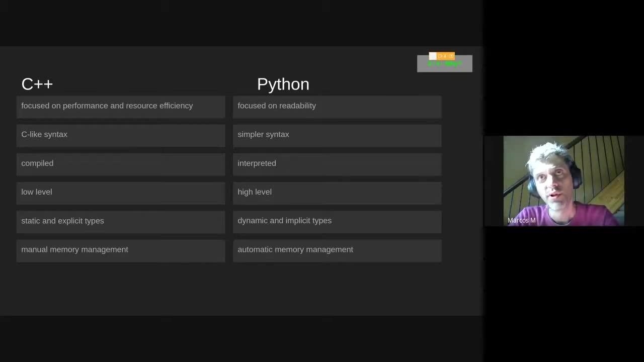644x362 pixels.
Task: Select the 'compiled' box
Action: point(121,163)
